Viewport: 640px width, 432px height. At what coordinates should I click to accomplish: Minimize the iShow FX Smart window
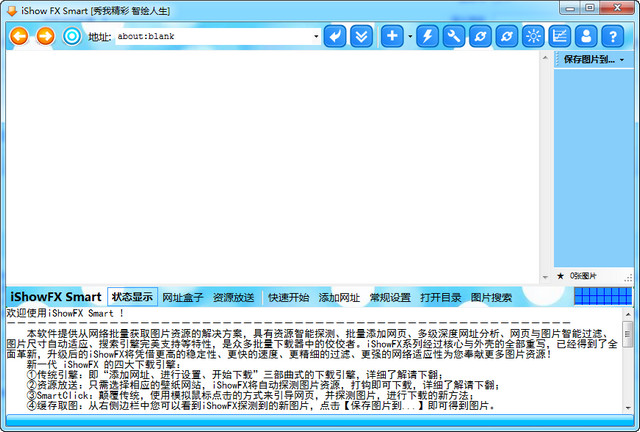point(570,8)
